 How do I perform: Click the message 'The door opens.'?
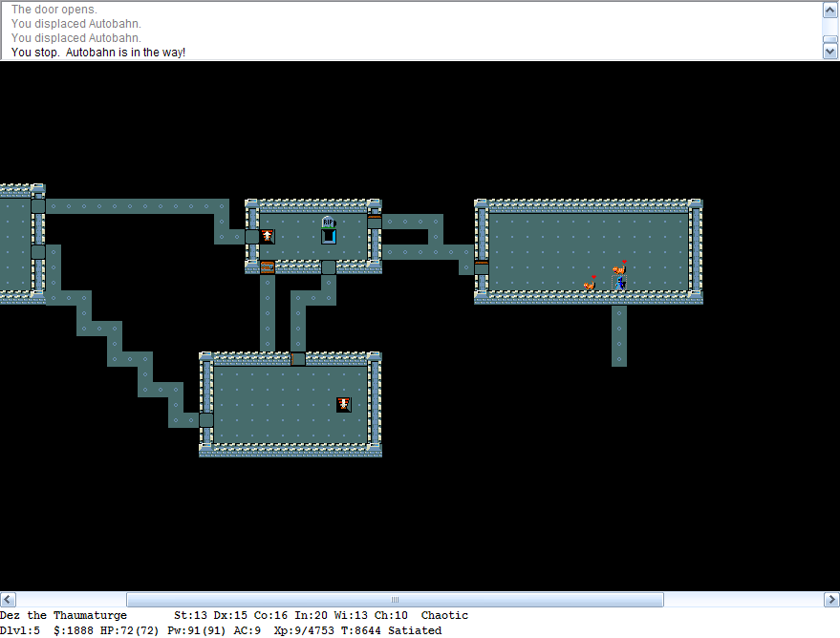click(x=54, y=10)
